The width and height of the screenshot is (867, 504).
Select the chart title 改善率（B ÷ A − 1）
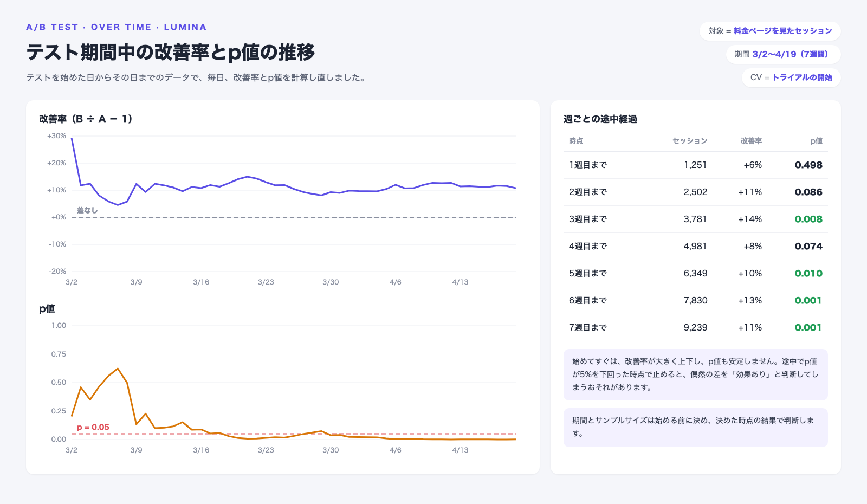[x=86, y=119]
